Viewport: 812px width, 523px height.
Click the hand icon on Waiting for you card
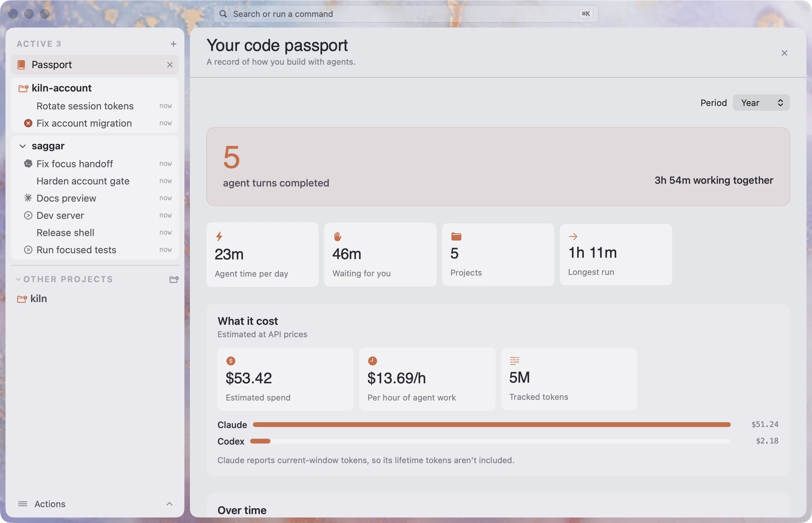[x=338, y=236]
